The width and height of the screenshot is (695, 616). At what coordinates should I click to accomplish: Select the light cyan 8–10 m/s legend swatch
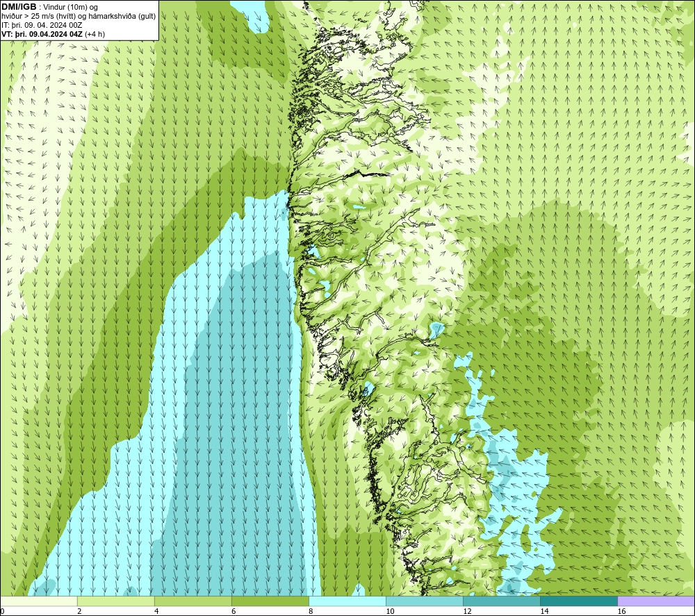[347, 601]
